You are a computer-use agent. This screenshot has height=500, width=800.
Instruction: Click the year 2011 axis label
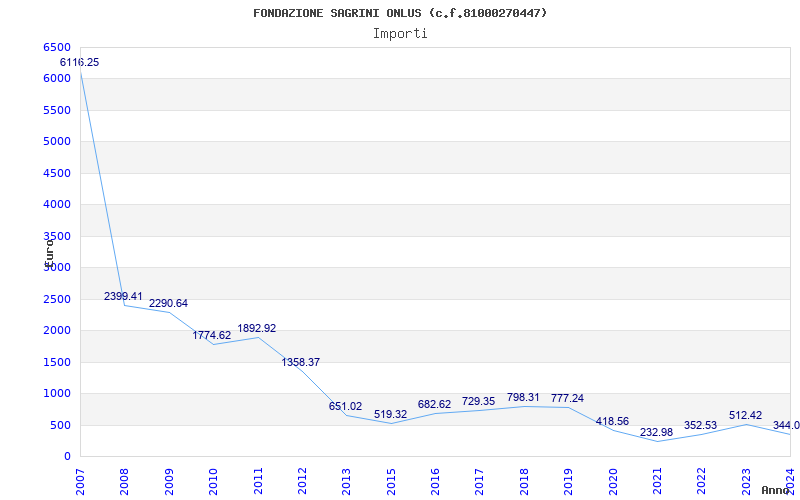tap(258, 482)
